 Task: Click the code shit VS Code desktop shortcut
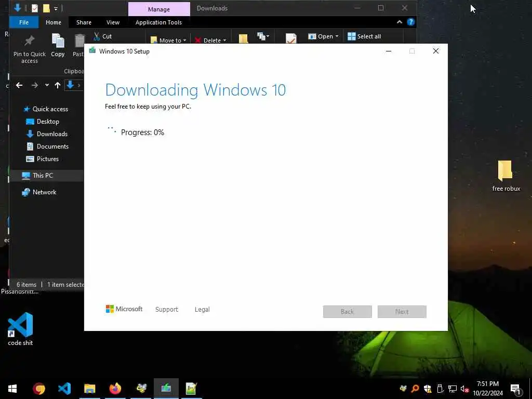tap(20, 329)
